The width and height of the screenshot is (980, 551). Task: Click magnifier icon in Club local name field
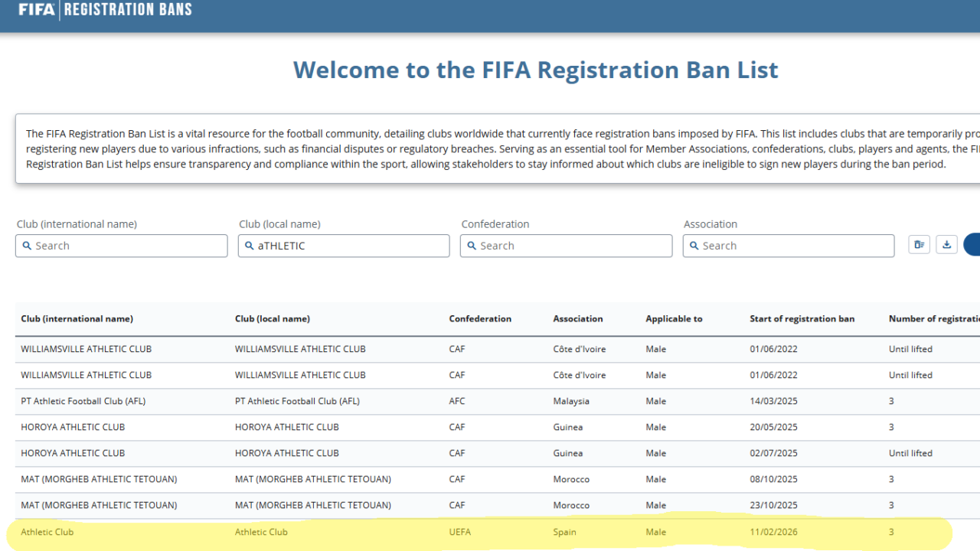[250, 246]
